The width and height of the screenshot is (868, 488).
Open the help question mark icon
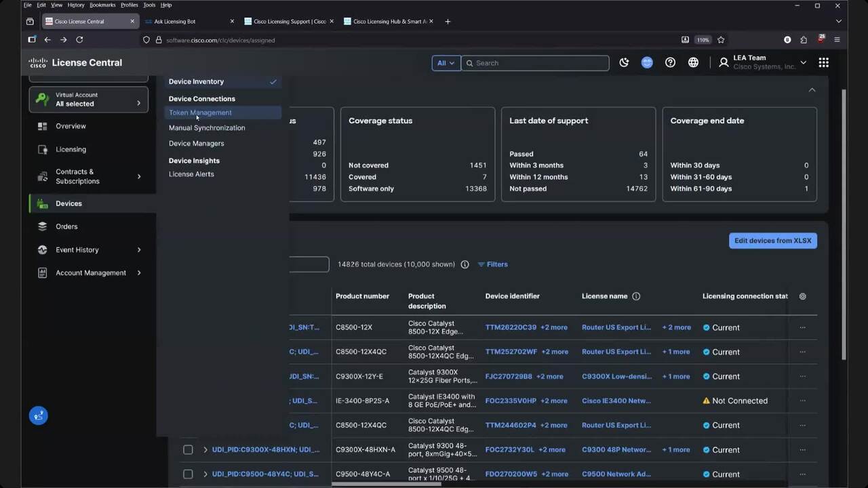pyautogui.click(x=670, y=62)
